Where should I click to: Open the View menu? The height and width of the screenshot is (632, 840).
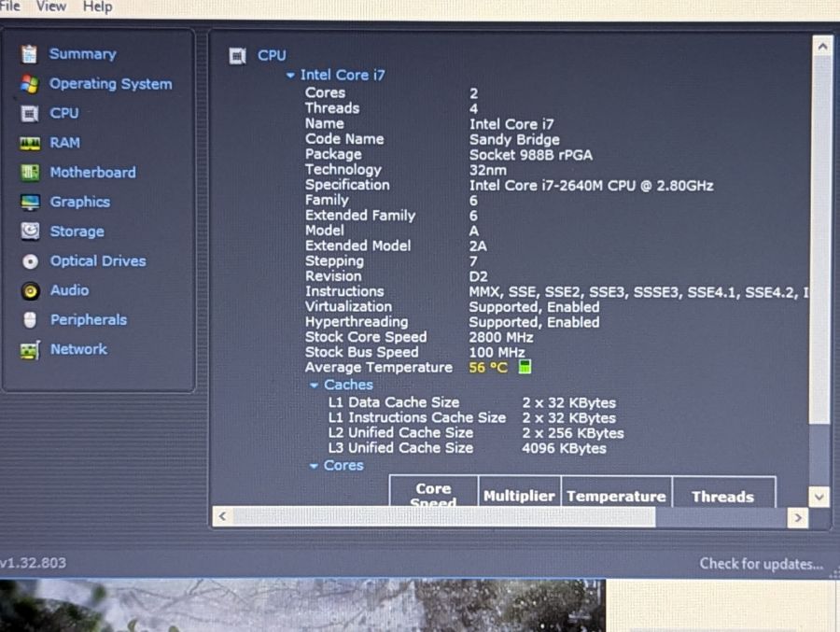pos(51,7)
